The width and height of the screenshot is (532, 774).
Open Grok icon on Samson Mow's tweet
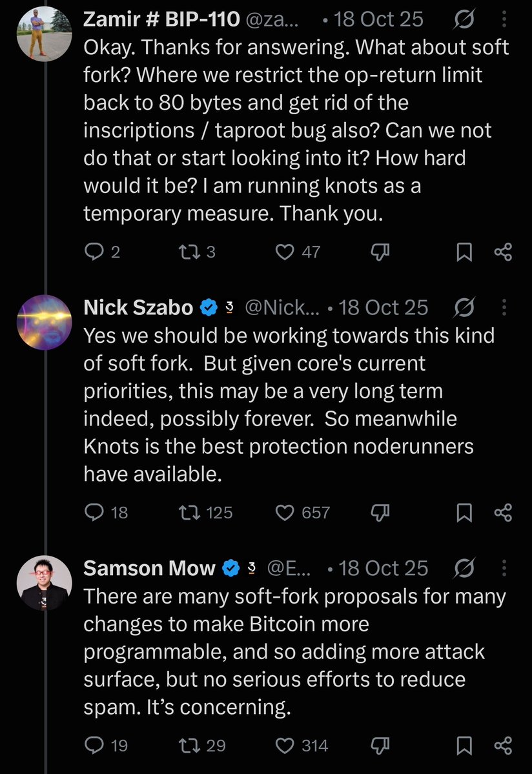[x=464, y=568]
